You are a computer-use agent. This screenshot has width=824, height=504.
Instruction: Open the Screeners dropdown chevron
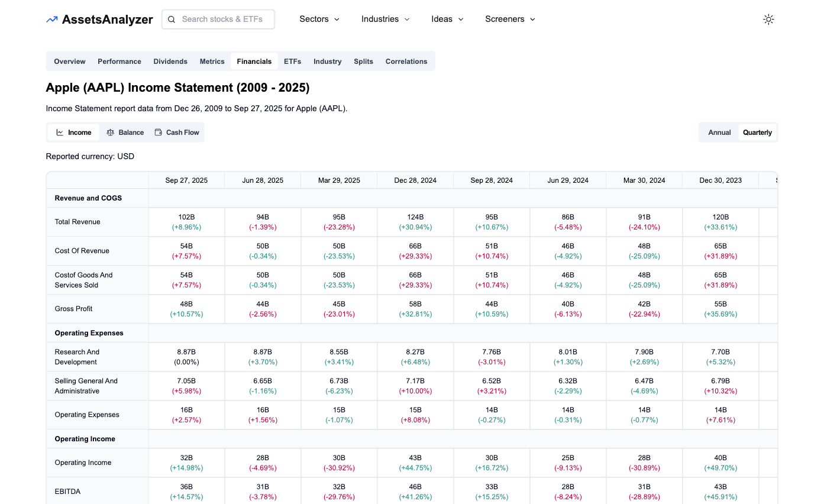click(x=532, y=20)
